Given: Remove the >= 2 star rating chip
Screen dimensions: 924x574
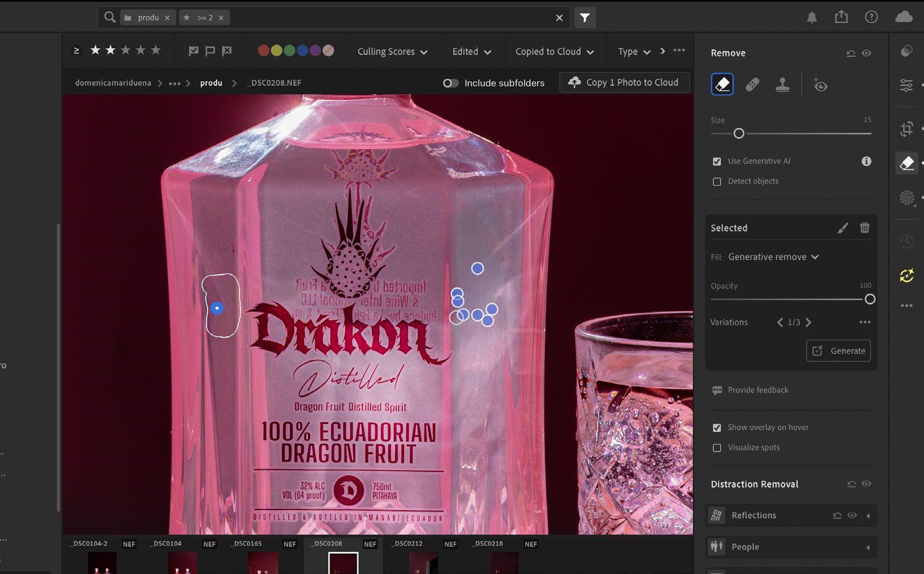Looking at the screenshot, I should [x=221, y=18].
